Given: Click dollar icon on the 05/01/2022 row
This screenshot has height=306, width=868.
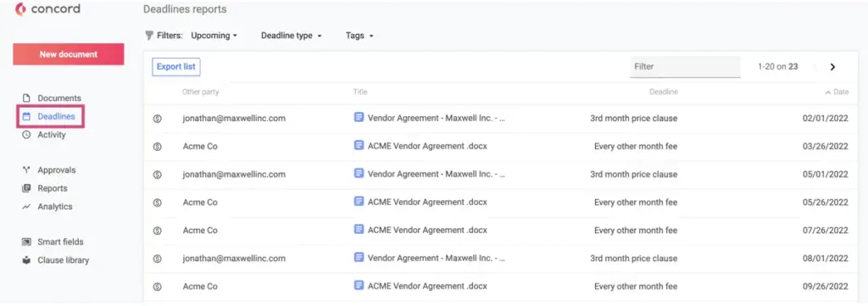Looking at the screenshot, I should [157, 175].
